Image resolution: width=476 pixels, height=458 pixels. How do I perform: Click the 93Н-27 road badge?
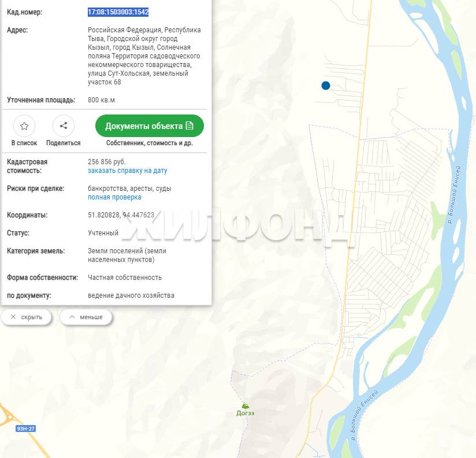click(26, 429)
